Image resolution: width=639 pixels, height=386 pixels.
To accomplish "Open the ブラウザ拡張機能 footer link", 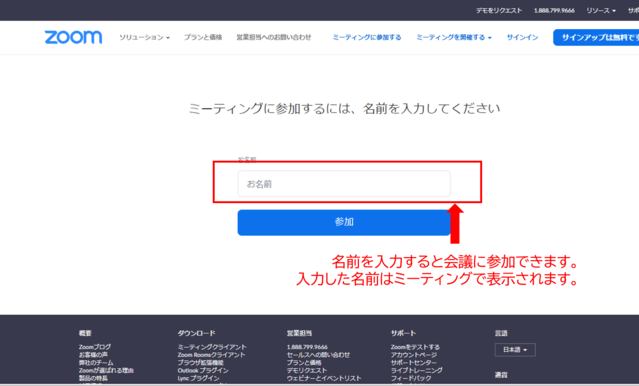I will [201, 362].
